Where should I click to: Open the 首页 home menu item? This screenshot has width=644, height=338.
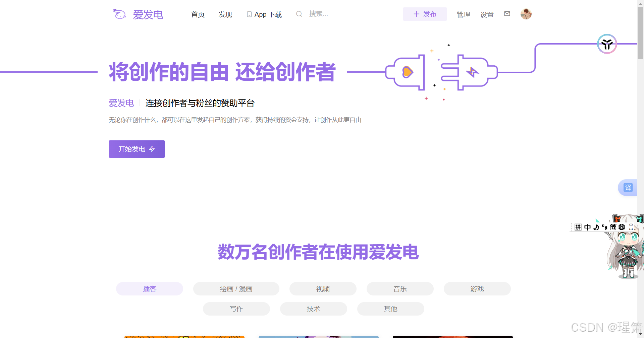(x=198, y=14)
